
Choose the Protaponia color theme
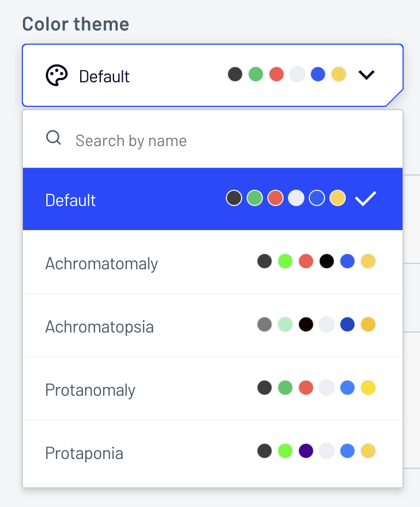(84, 453)
